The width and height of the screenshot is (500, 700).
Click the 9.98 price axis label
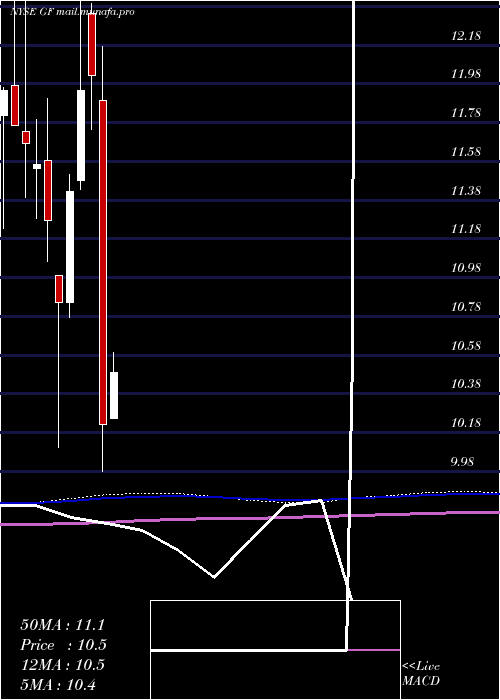[x=462, y=462]
